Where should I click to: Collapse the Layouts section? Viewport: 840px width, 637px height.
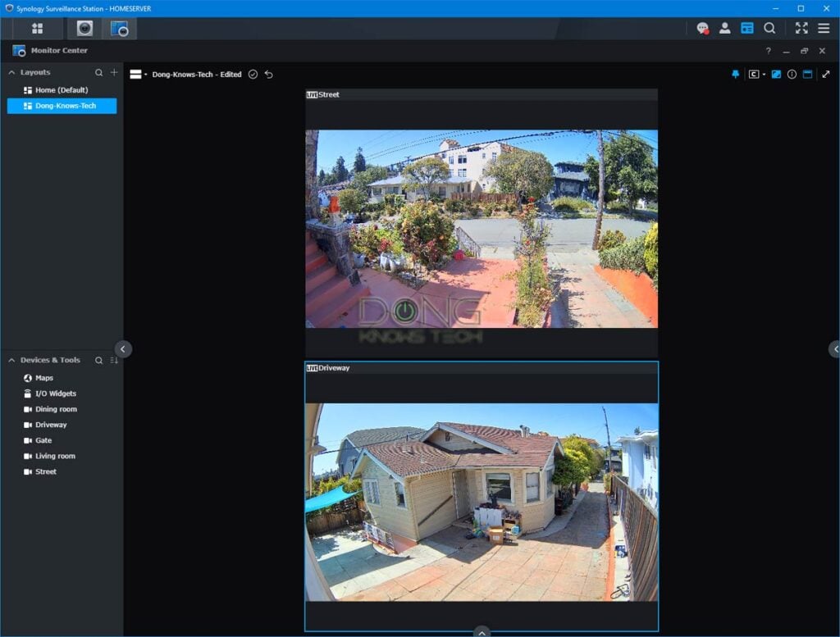pos(11,72)
